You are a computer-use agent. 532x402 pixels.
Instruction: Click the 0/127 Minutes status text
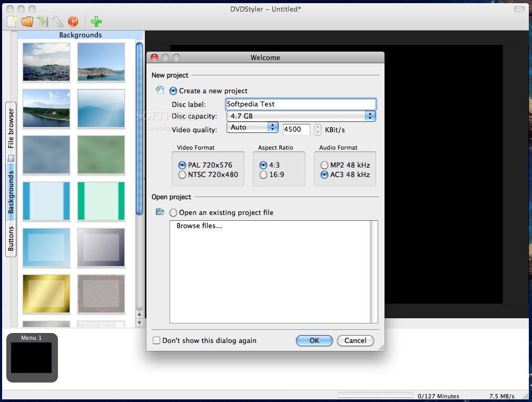(x=438, y=396)
